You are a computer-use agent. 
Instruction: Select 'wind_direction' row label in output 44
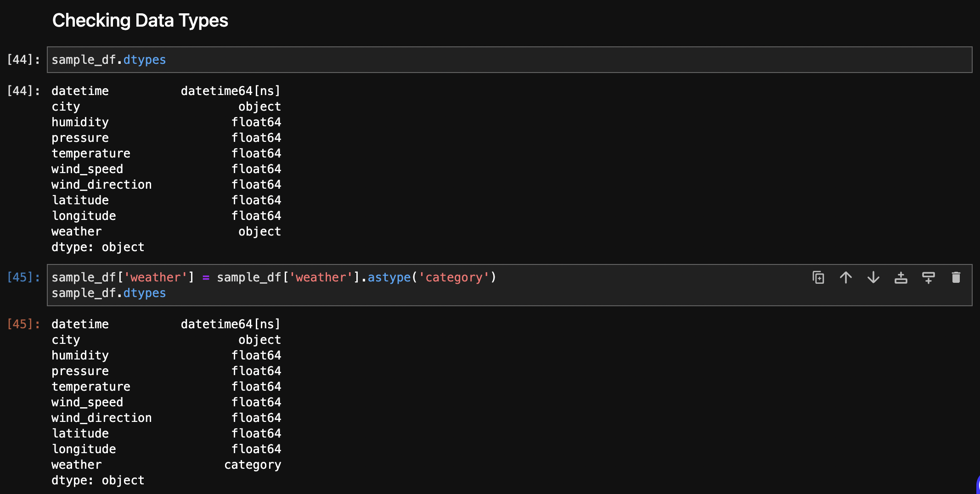point(101,185)
